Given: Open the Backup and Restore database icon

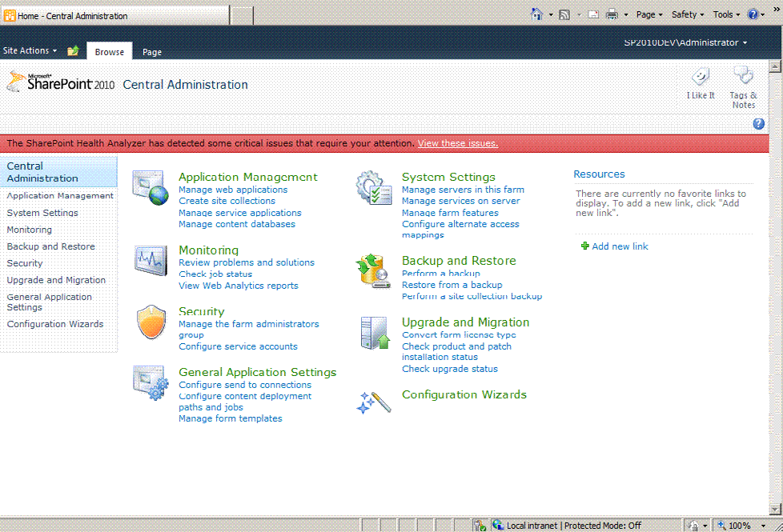Looking at the screenshot, I should click(372, 271).
